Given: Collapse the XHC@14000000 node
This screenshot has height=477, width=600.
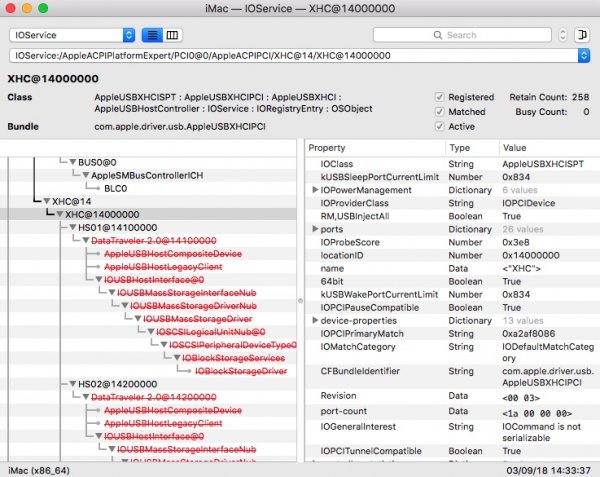Looking at the screenshot, I should (60, 214).
